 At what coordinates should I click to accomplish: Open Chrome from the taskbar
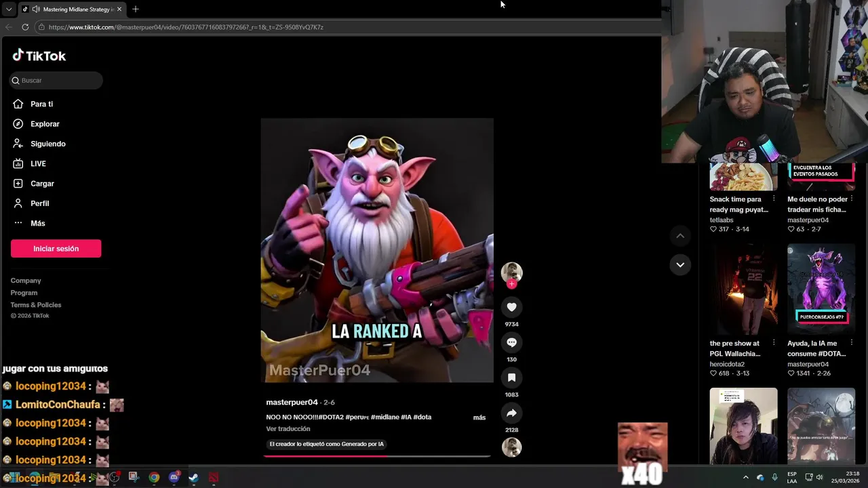154,477
